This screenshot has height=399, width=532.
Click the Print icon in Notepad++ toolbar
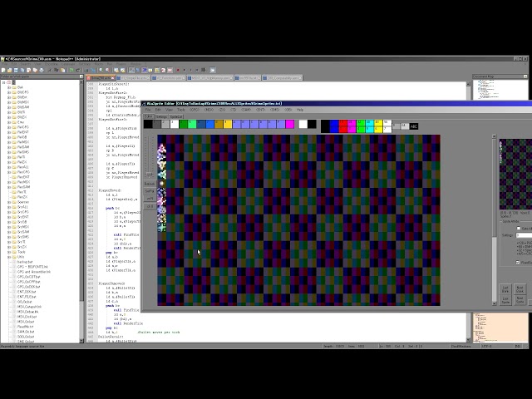click(42, 70)
